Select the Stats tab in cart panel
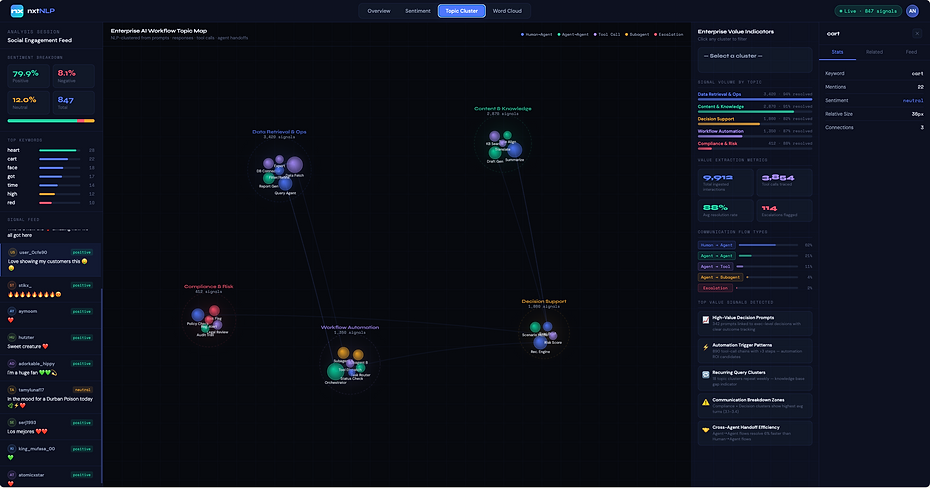The height and width of the screenshot is (488, 930). click(837, 52)
